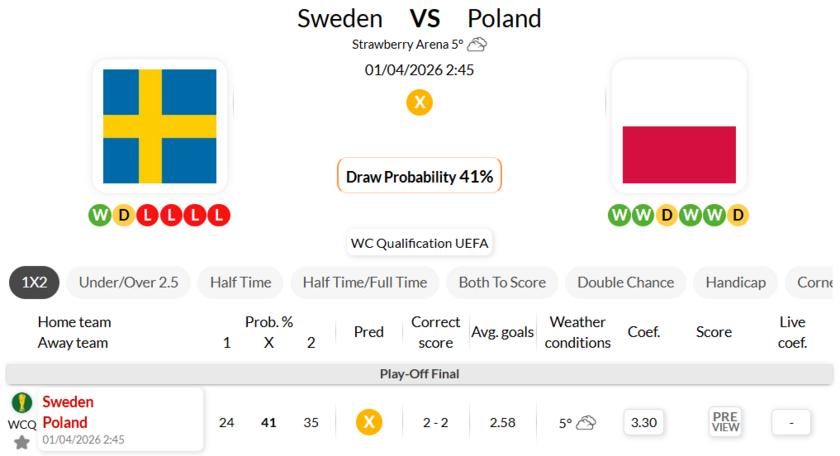The height and width of the screenshot is (456, 840).
Task: Click the PREVIEW button in Score column
Action: pyautogui.click(x=725, y=422)
